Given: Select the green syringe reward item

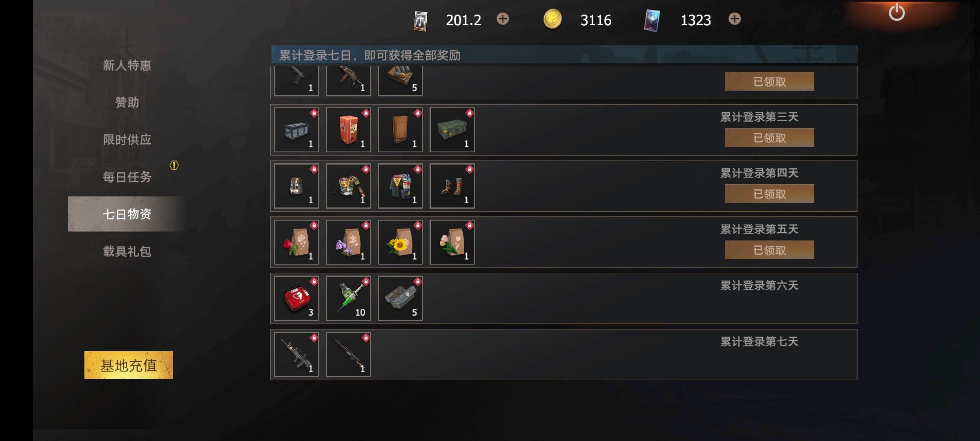Looking at the screenshot, I should click(348, 298).
